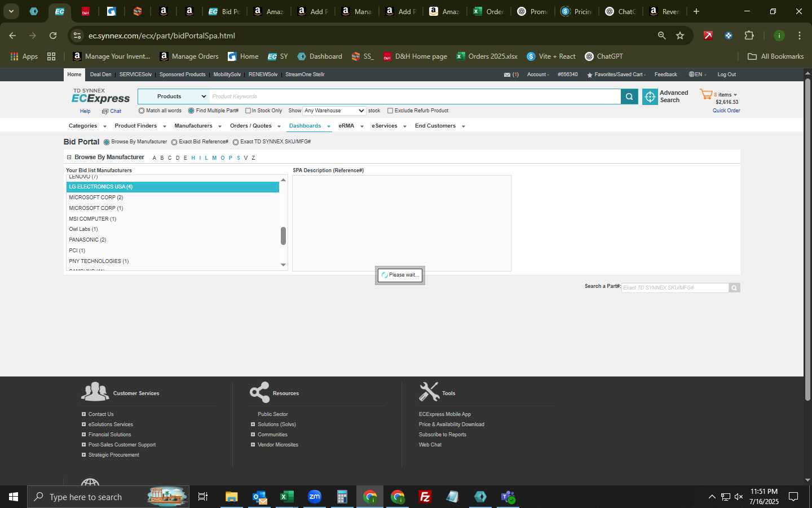Open Calculator from the taskbar
The width and height of the screenshot is (812, 508).
(x=342, y=497)
